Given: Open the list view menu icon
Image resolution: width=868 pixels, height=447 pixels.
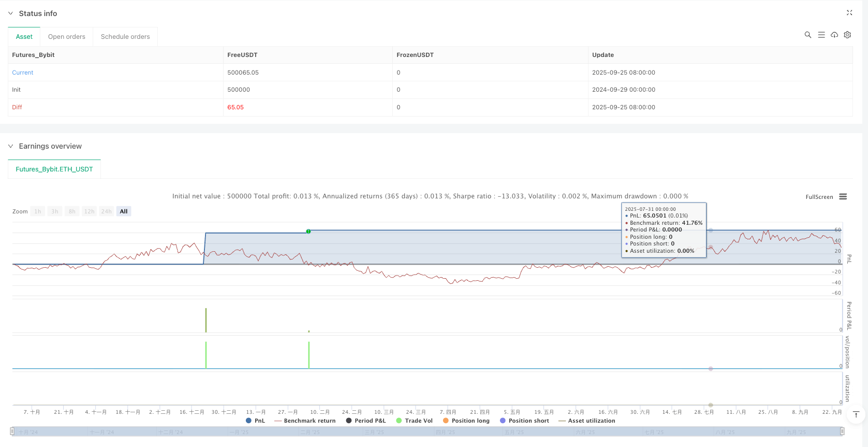Looking at the screenshot, I should point(821,35).
